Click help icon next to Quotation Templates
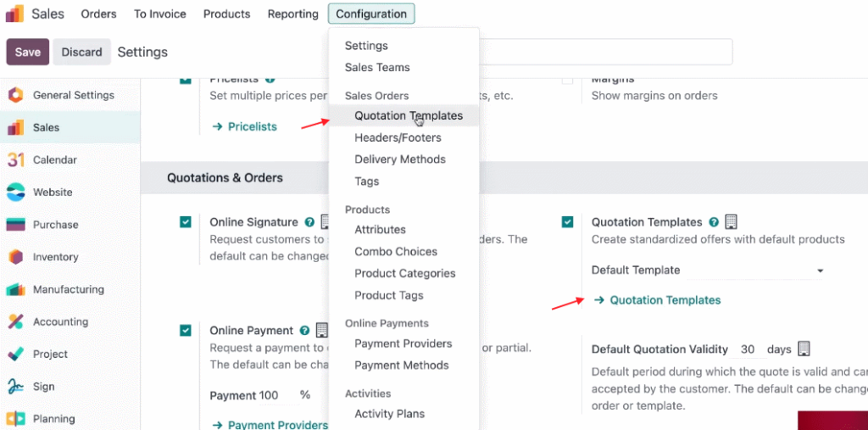 pyautogui.click(x=714, y=222)
